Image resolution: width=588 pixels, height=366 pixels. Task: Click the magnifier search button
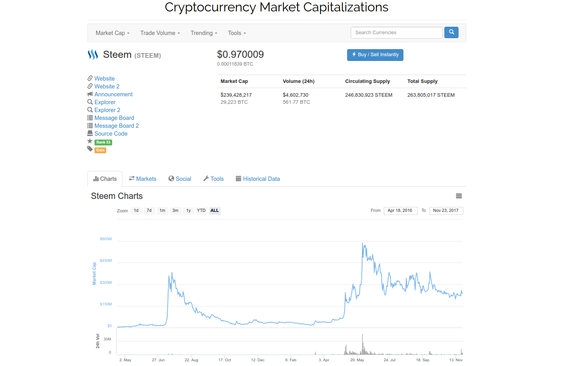pyautogui.click(x=451, y=32)
